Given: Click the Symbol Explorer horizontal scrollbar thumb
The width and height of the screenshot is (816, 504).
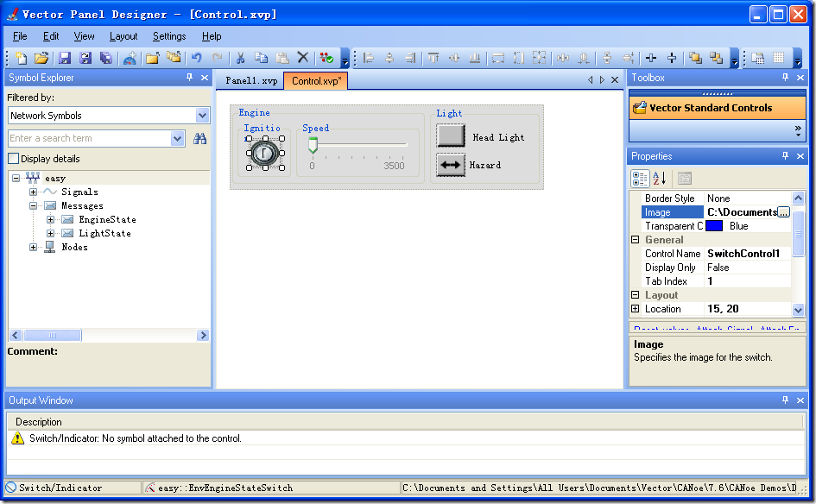Looking at the screenshot, I should 53,336.
